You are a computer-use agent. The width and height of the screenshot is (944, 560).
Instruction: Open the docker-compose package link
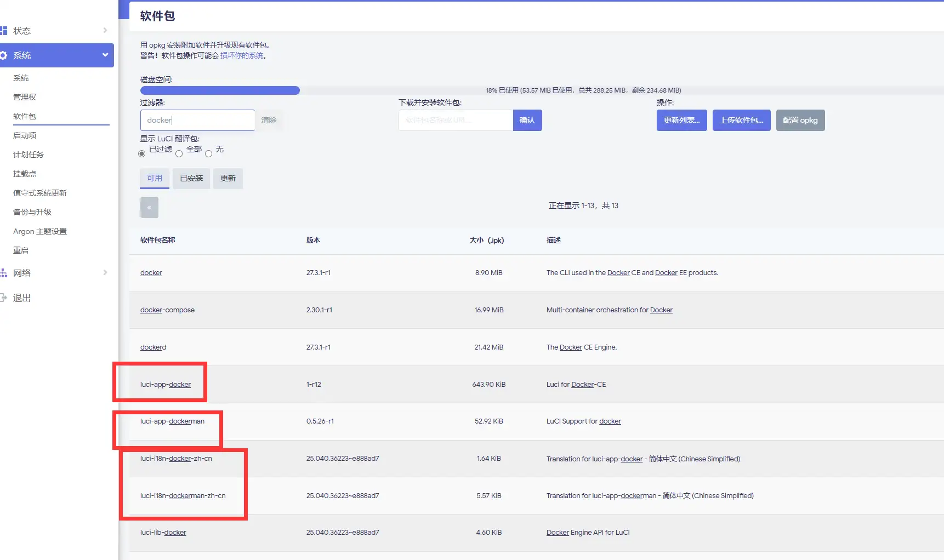(x=151, y=310)
